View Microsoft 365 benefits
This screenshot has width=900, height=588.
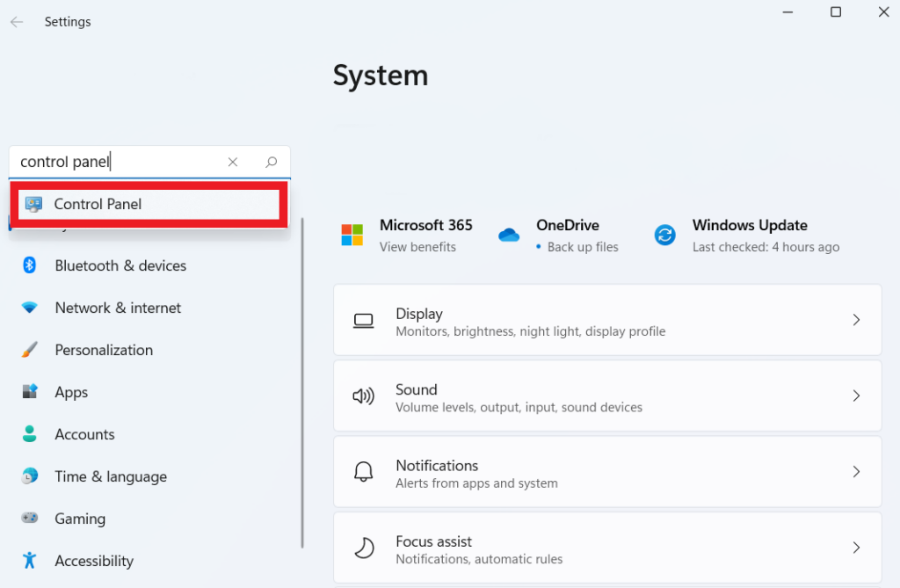(417, 247)
